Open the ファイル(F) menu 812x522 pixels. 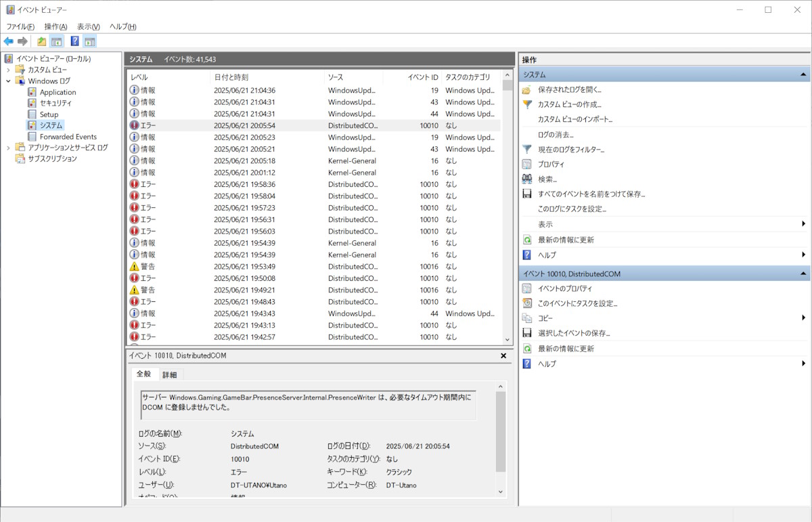click(x=20, y=26)
